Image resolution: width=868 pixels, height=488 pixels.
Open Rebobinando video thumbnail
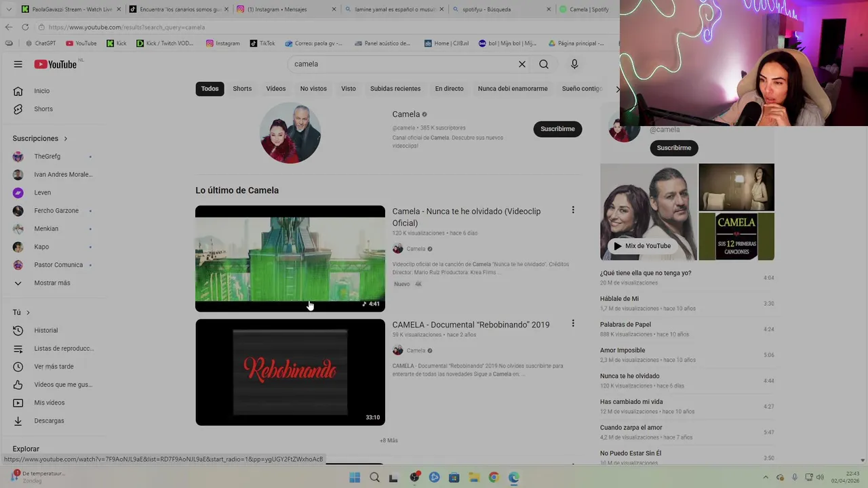(x=290, y=372)
